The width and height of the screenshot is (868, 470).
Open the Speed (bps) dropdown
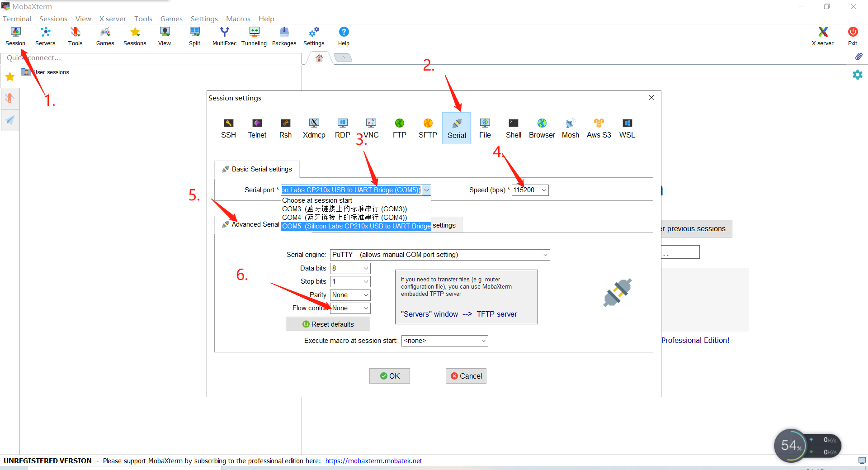click(544, 190)
